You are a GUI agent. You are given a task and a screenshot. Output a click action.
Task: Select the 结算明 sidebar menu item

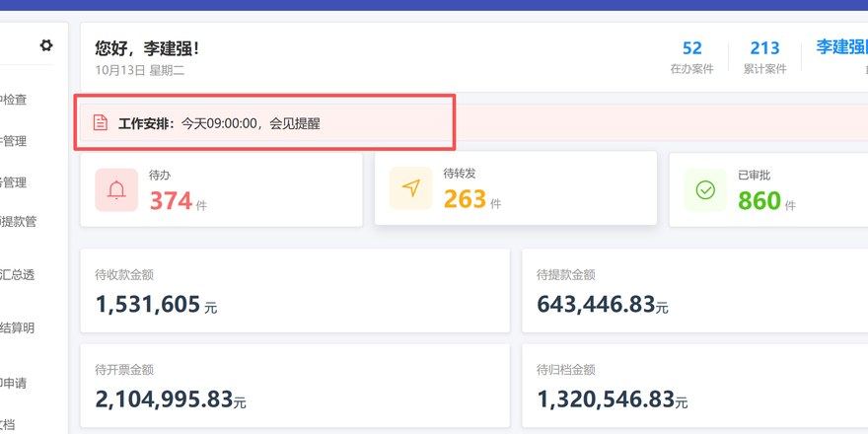17,328
